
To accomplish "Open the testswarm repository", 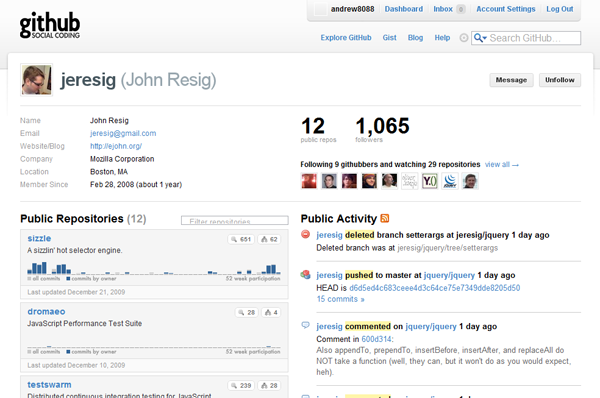I will pyautogui.click(x=49, y=385).
